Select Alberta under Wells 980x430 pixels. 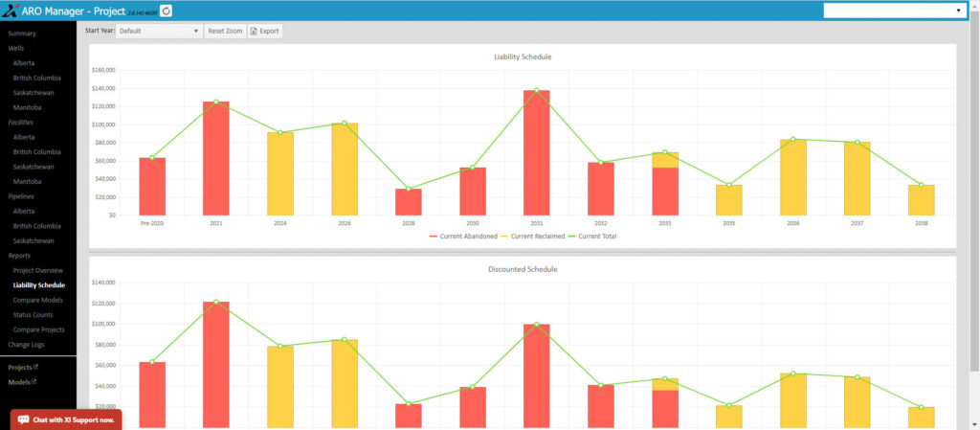(x=24, y=63)
